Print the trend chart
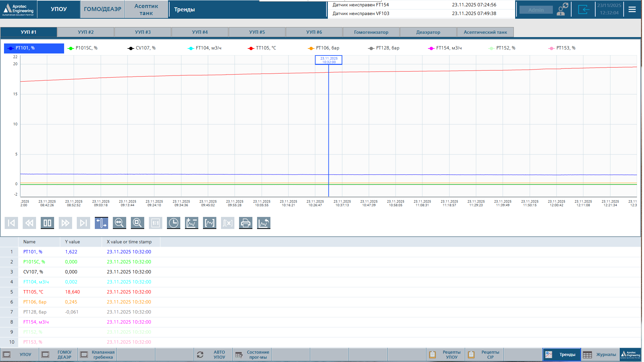Image resolution: width=644 pixels, height=362 pixels. pyautogui.click(x=246, y=223)
